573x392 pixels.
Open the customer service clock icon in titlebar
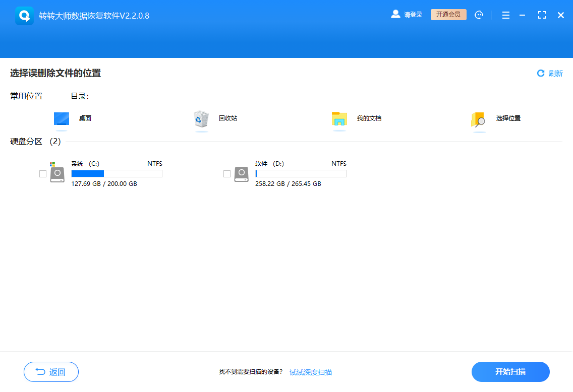click(479, 15)
